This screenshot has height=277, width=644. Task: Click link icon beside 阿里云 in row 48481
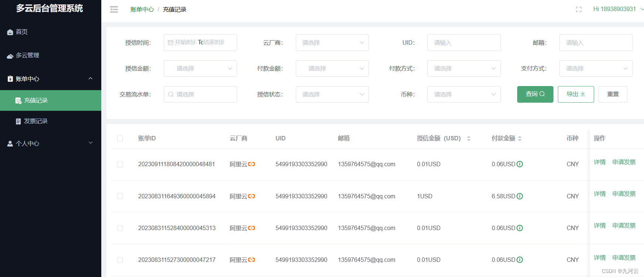pyautogui.click(x=252, y=164)
